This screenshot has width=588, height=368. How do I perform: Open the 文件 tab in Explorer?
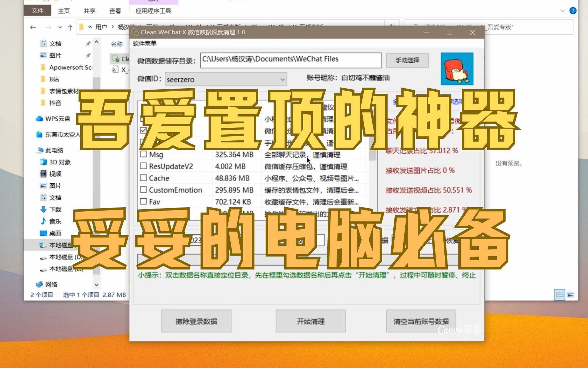[37, 11]
